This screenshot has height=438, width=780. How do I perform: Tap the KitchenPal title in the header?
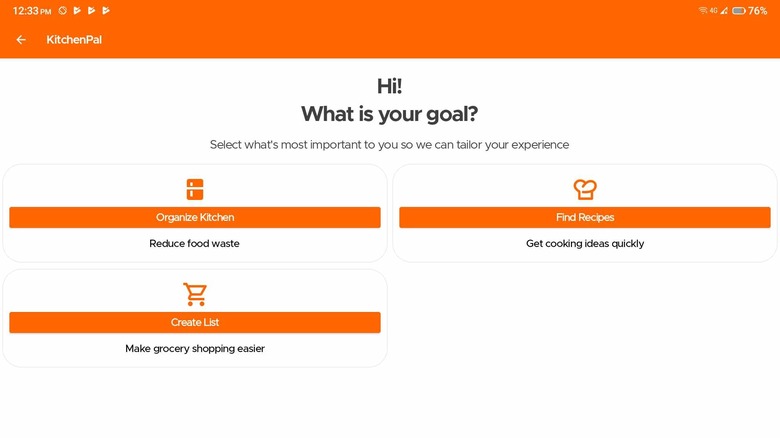[74, 40]
